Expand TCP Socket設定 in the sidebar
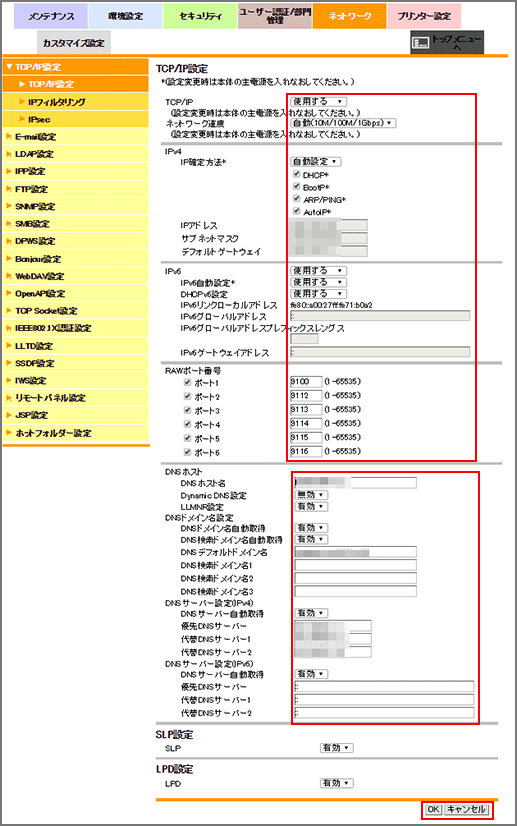 point(75,311)
